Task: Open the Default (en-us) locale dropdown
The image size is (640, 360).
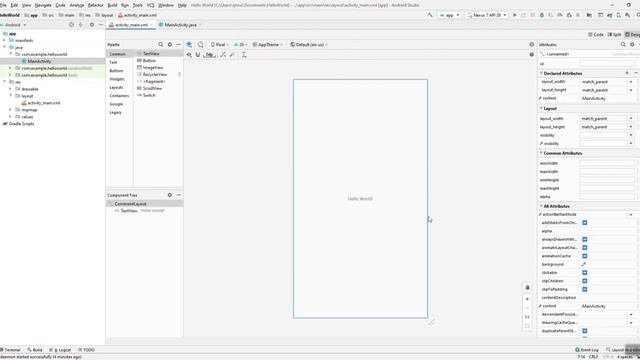Action: click(309, 44)
